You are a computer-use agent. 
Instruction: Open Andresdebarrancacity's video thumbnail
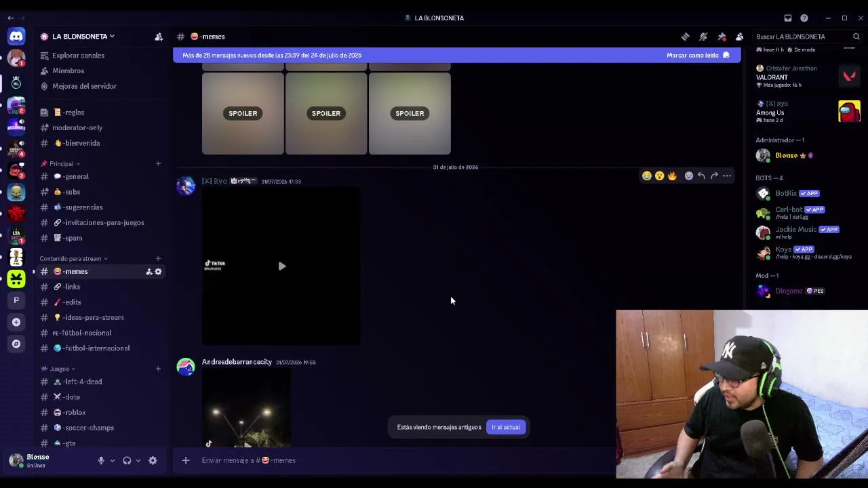246,409
